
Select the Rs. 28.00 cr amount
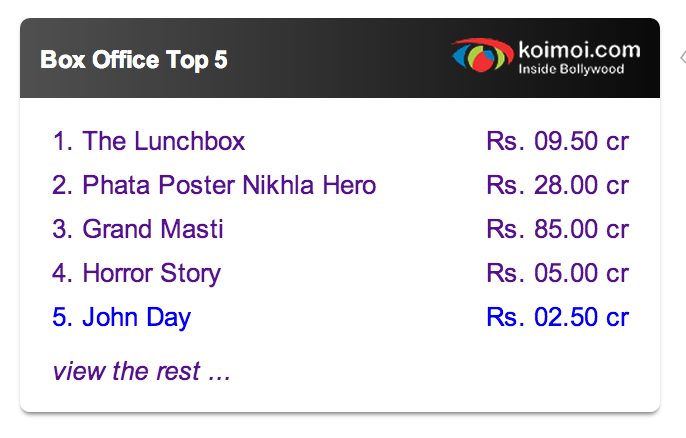[557, 185]
